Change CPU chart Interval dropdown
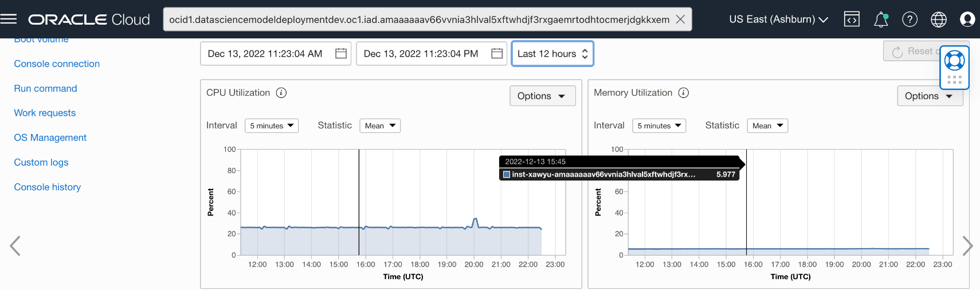This screenshot has width=980, height=290. point(272,126)
